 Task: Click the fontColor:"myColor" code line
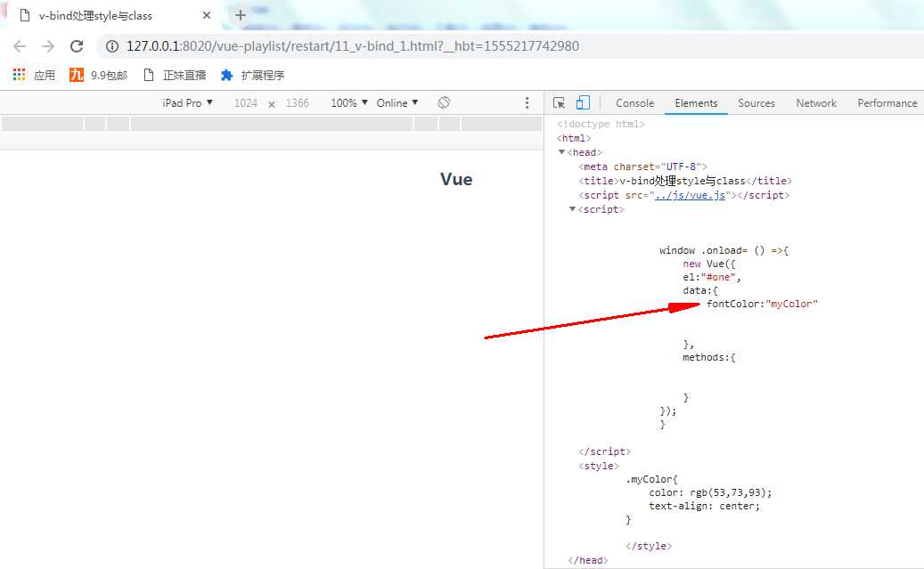(x=762, y=304)
